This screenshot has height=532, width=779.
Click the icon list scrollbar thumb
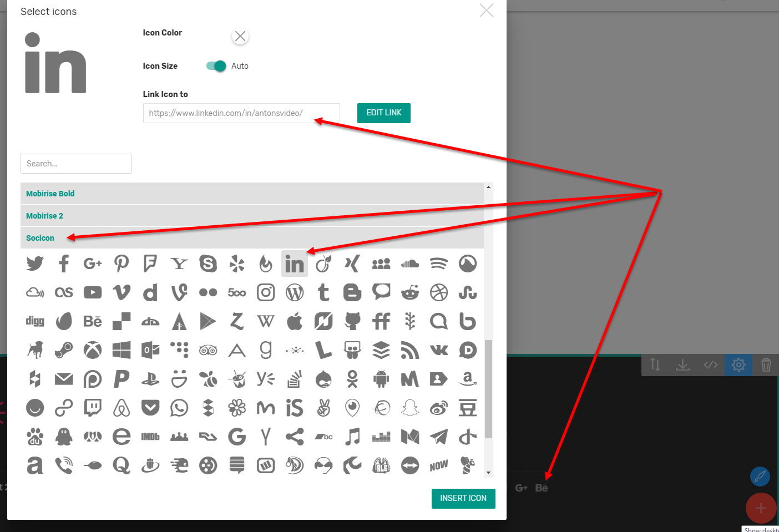coord(488,389)
